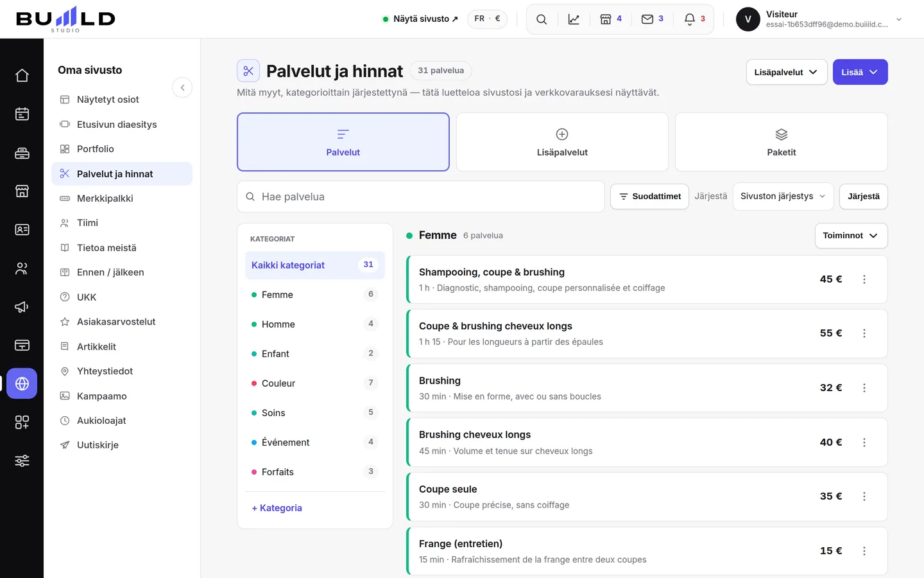The height and width of the screenshot is (578, 924).
Task: Click into the Hae palvelua search field
Action: (x=421, y=197)
